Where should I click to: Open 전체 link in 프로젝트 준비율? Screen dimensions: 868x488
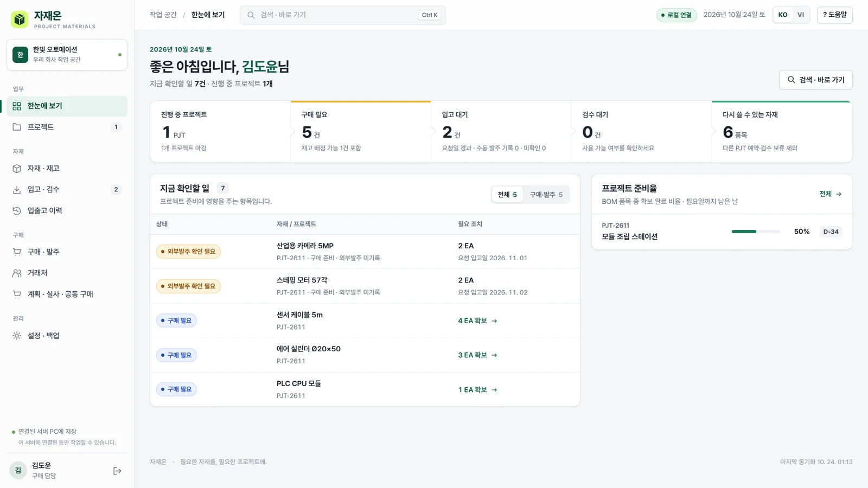(831, 194)
